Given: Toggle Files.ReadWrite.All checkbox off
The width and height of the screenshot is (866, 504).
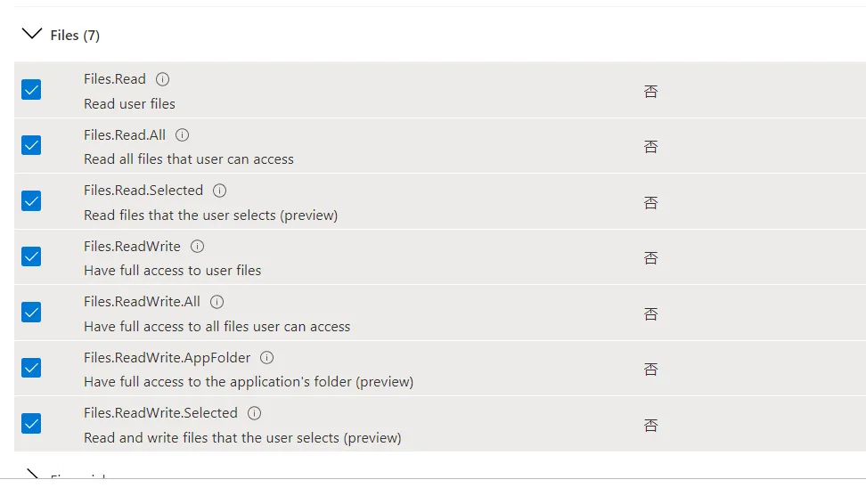Looking at the screenshot, I should (x=31, y=312).
